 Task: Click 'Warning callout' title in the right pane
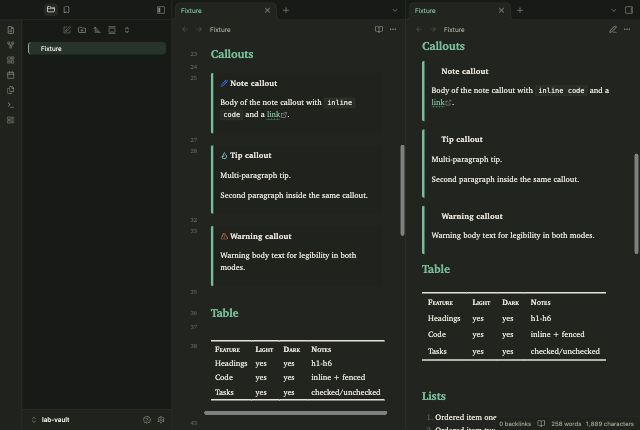tap(472, 216)
